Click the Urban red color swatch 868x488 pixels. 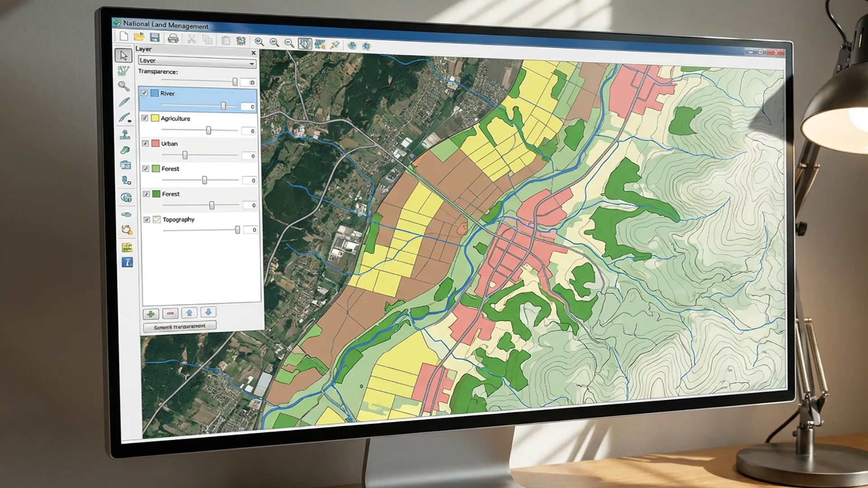156,143
